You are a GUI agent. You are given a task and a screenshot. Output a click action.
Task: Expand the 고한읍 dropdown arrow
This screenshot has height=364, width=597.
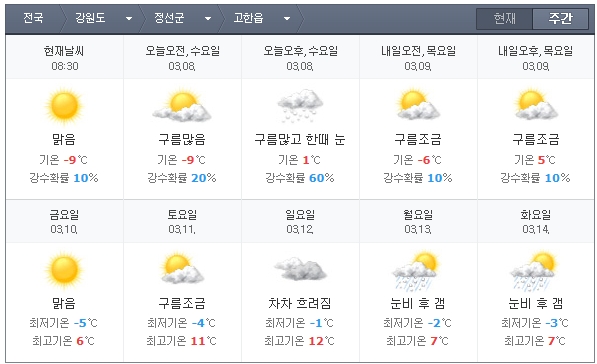pyautogui.click(x=287, y=18)
